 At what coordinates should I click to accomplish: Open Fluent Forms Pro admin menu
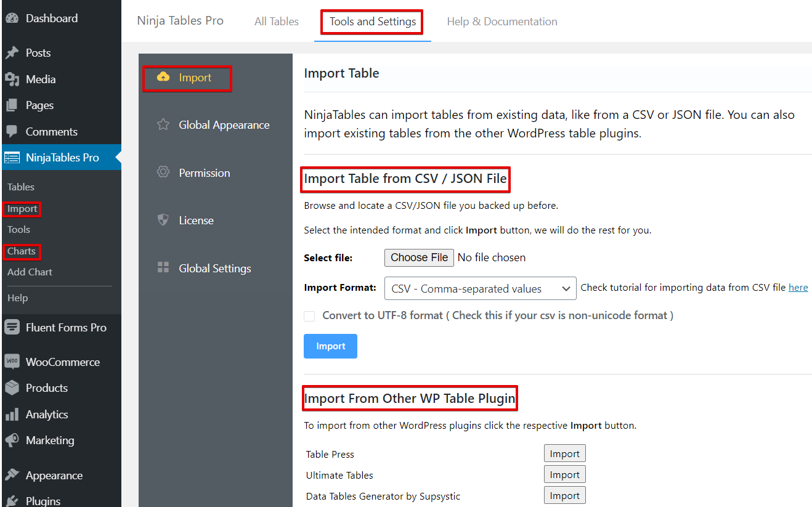(x=66, y=328)
